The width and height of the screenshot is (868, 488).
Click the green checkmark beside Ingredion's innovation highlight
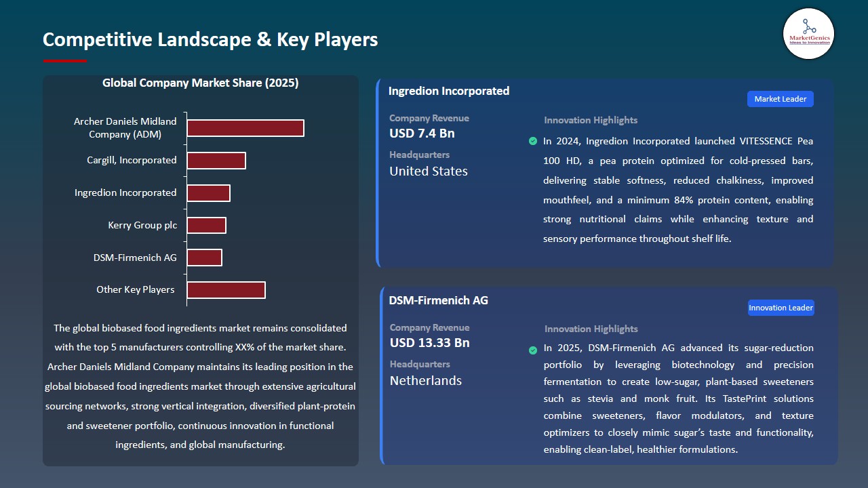[x=533, y=141]
